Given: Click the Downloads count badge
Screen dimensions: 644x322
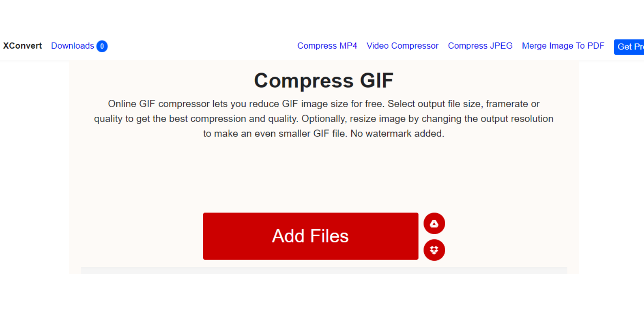Looking at the screenshot, I should [102, 46].
